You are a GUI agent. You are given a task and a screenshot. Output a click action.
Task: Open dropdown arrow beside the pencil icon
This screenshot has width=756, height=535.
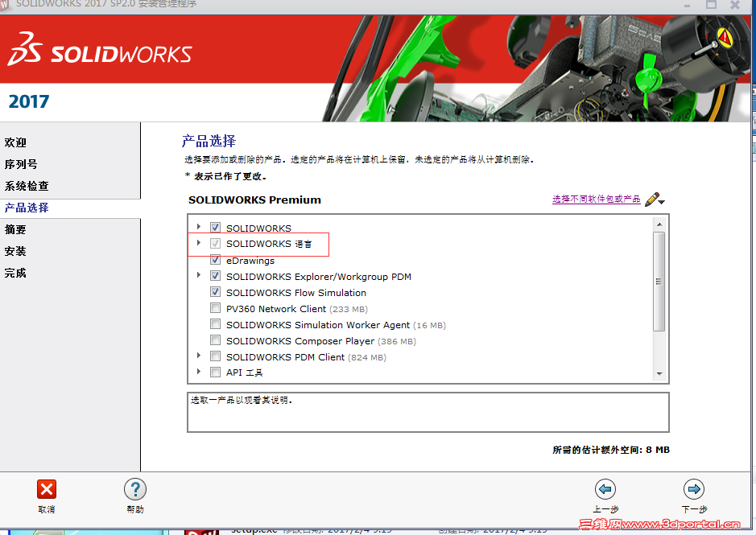[662, 202]
